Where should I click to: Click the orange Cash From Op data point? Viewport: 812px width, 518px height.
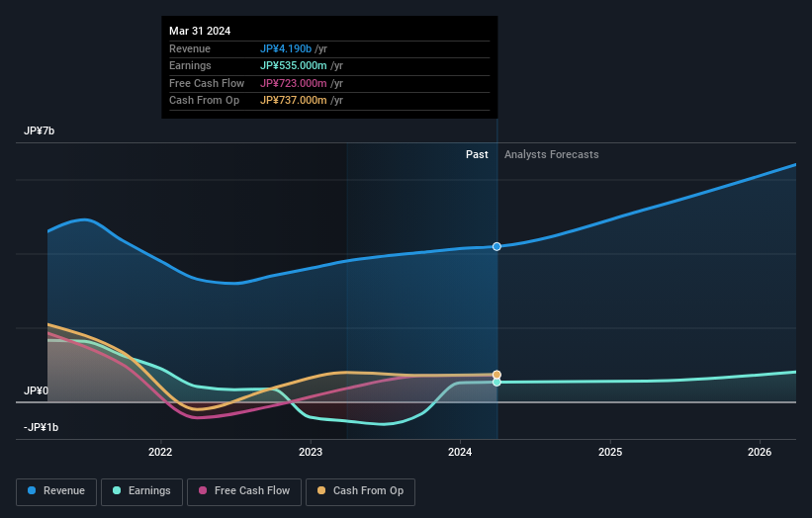(496, 375)
